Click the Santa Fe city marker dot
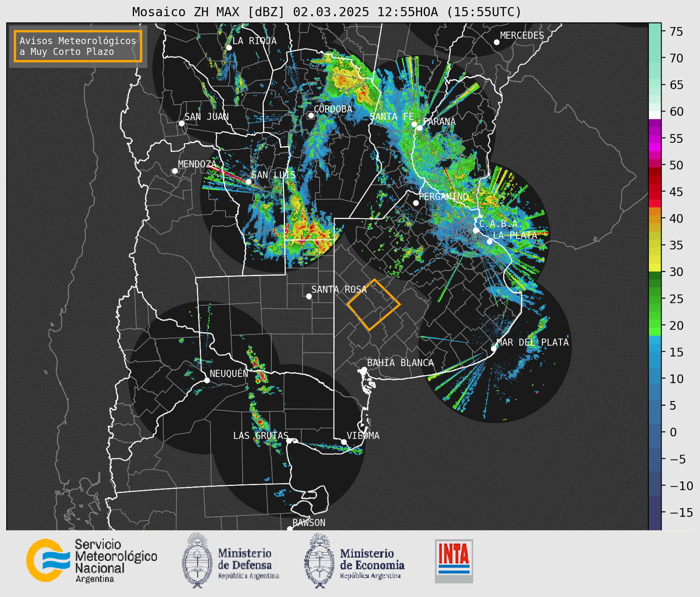Screen dimensions: 700x597 [414, 124]
